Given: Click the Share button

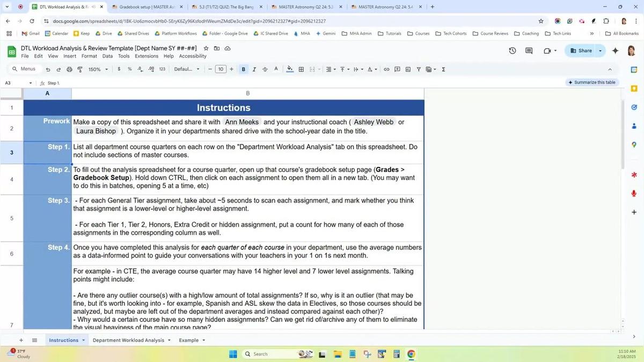Looking at the screenshot, I should click(x=581, y=50).
